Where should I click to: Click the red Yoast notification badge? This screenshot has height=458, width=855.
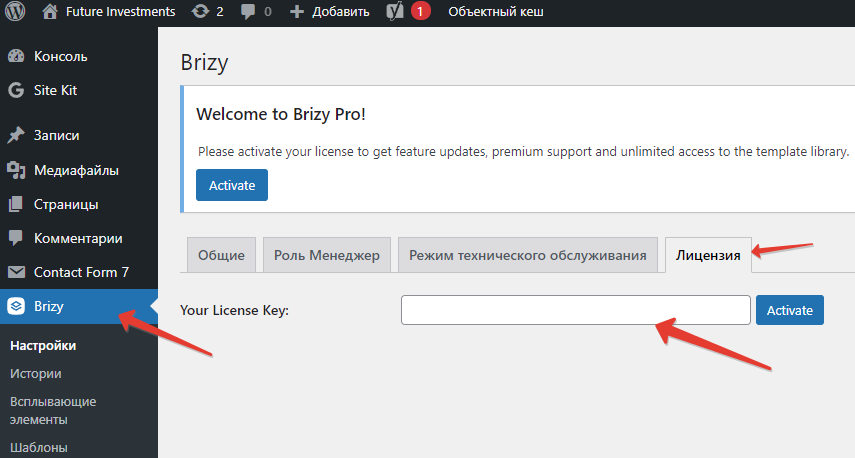(x=420, y=11)
